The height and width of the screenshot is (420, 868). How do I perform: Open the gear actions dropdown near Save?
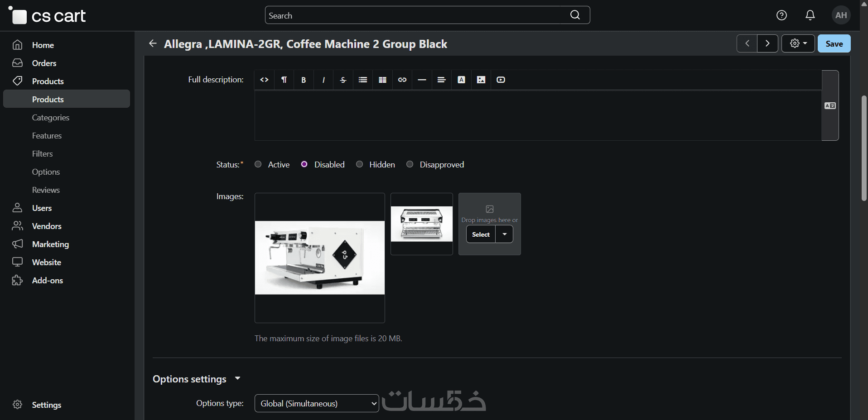tap(798, 43)
